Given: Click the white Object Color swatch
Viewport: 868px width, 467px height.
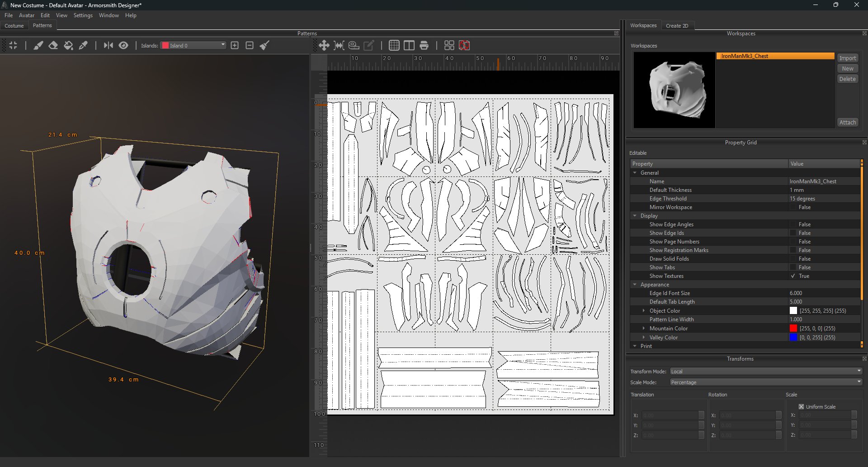Looking at the screenshot, I should pyautogui.click(x=793, y=311).
